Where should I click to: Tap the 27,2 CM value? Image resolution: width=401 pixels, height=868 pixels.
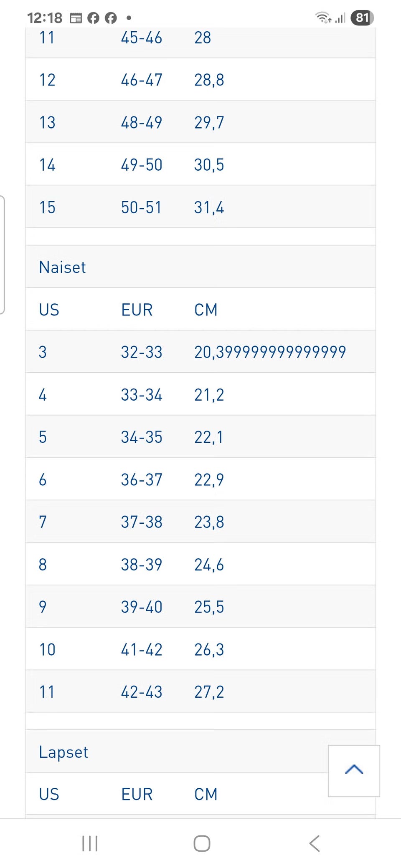[209, 692]
